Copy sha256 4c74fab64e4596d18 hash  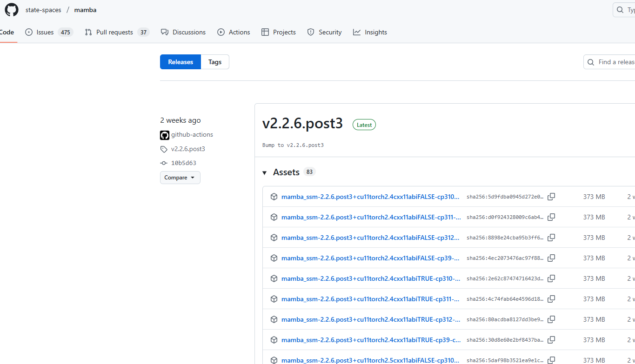click(551, 299)
